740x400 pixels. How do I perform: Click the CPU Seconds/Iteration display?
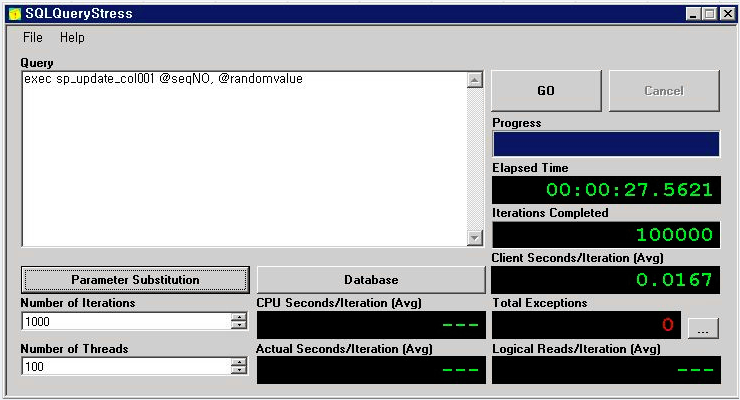click(371, 325)
